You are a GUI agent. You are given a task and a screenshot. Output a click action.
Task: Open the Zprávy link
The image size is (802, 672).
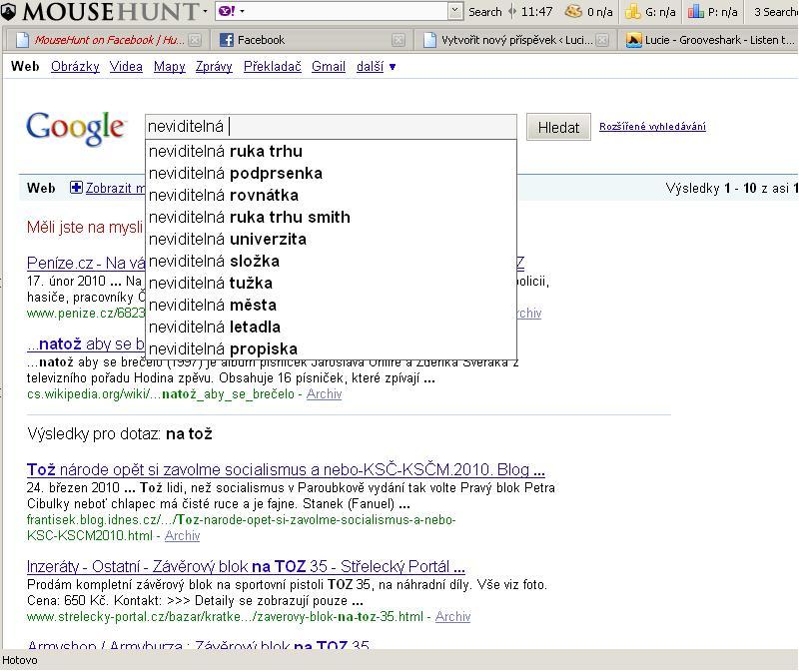214,67
